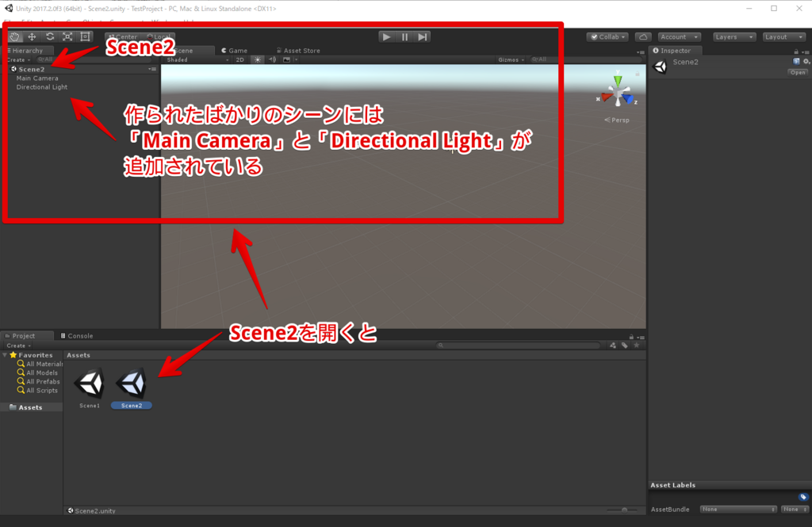Open the AssetBundle None dropdown
The image size is (812, 527).
738,510
